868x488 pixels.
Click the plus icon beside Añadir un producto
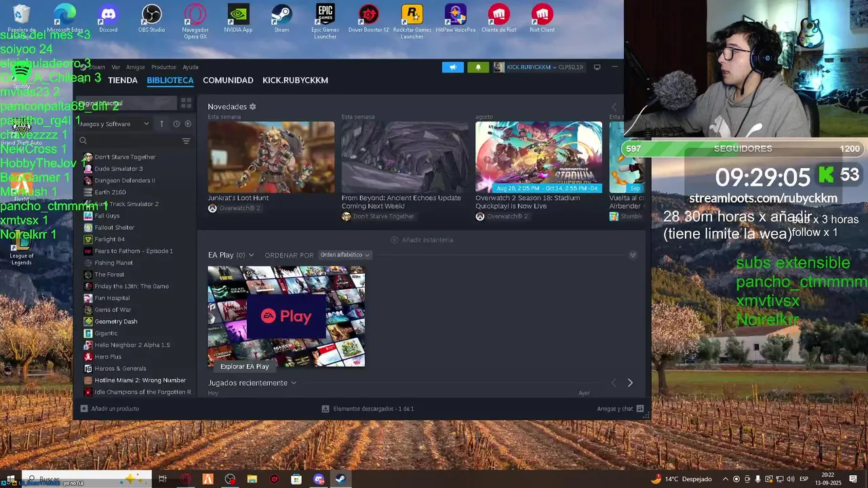[84, 409]
